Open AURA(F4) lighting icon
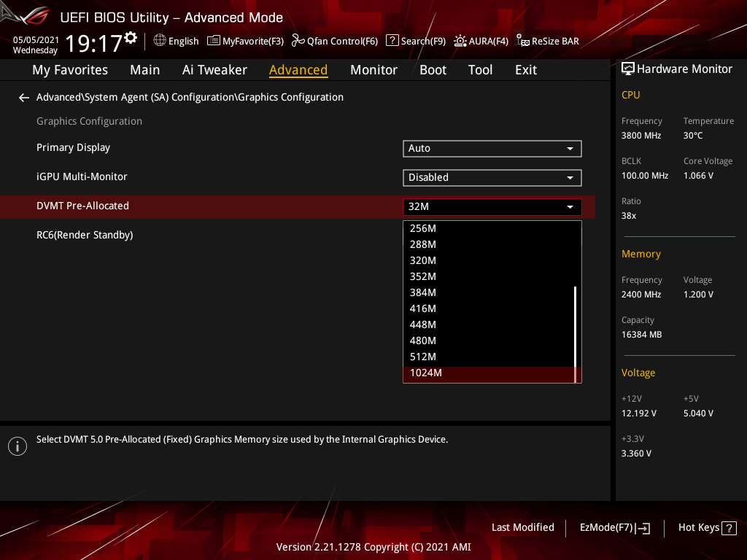This screenshot has width=747, height=560. click(x=460, y=41)
